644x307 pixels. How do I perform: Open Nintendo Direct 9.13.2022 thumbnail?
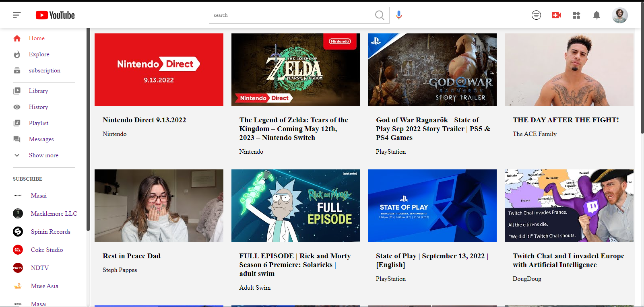pos(159,70)
